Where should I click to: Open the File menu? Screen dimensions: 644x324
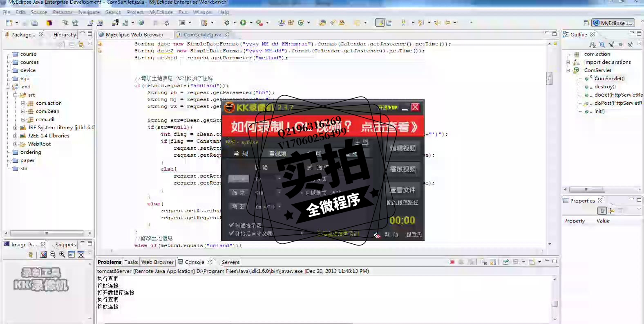[7, 12]
